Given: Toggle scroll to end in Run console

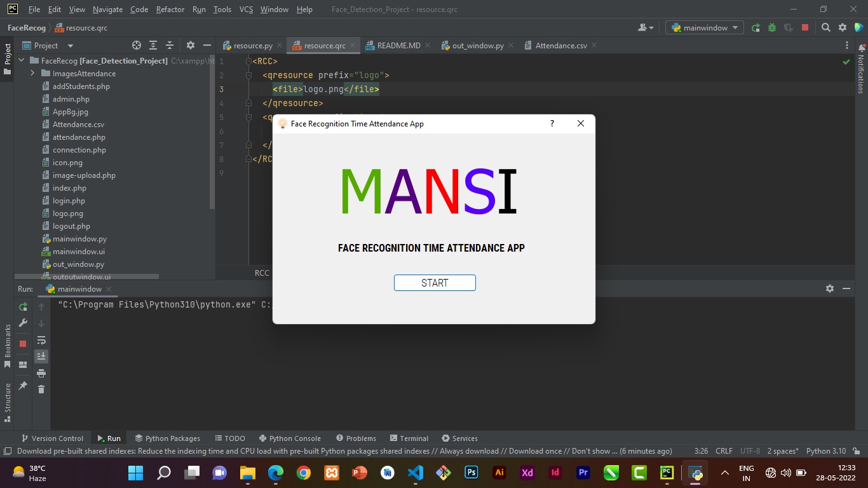Looking at the screenshot, I should [x=41, y=356].
